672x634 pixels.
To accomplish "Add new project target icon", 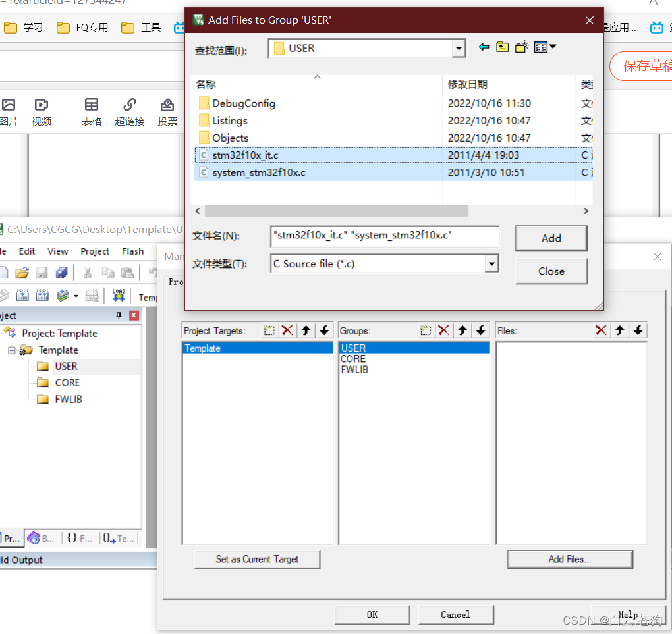I will click(x=269, y=330).
